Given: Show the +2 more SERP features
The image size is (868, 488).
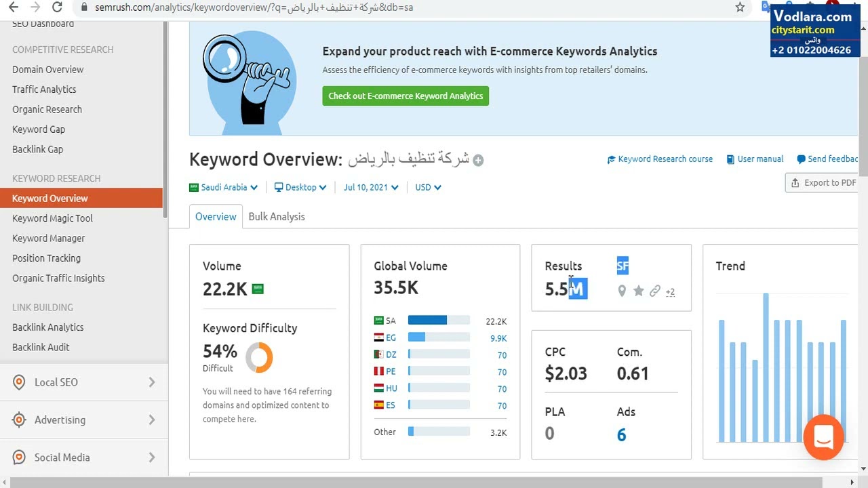Looking at the screenshot, I should 670,292.
